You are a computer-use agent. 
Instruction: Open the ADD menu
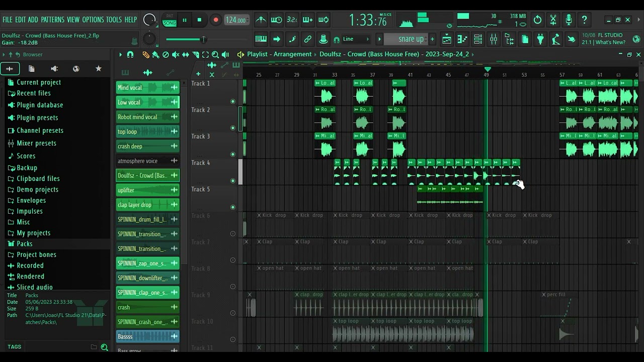click(33, 20)
